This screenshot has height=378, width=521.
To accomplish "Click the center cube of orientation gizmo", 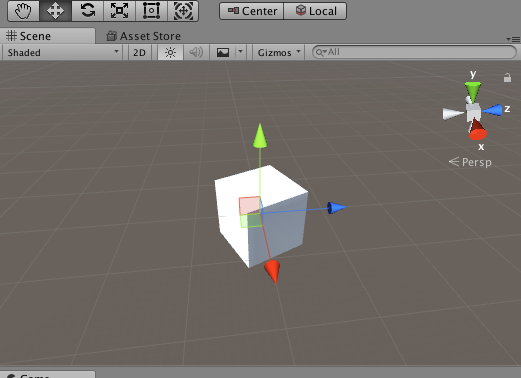I will click(x=473, y=112).
